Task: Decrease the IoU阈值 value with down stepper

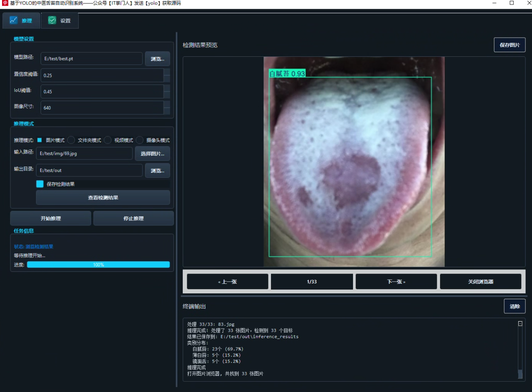Action: [167, 95]
